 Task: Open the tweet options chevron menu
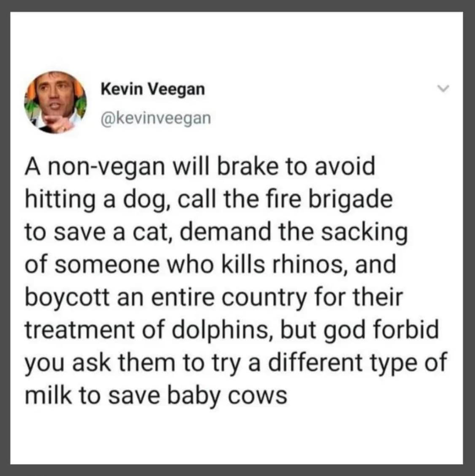coord(443,88)
